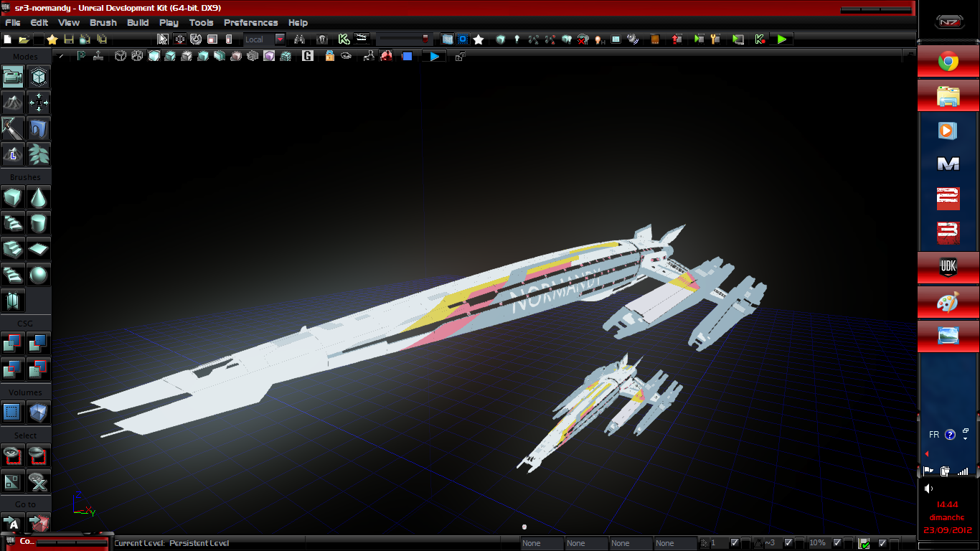This screenshot has height=551, width=980.
Task: Toggle Game View with G button
Action: [x=308, y=55]
